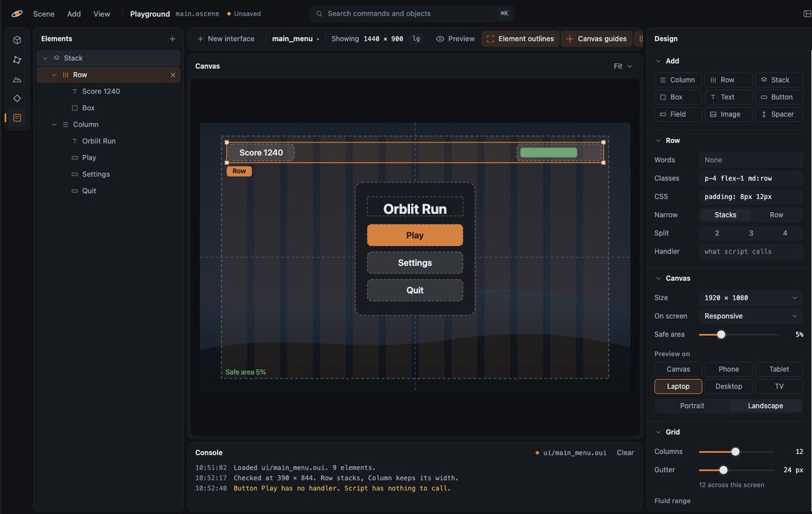Preview on Phone
Viewport: 812px width, 514px height.
[x=728, y=369]
